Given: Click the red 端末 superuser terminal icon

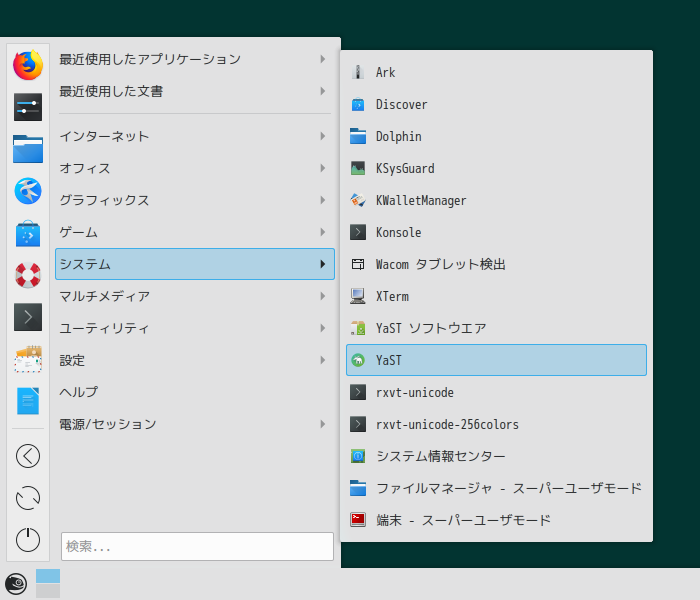Looking at the screenshot, I should 358,520.
